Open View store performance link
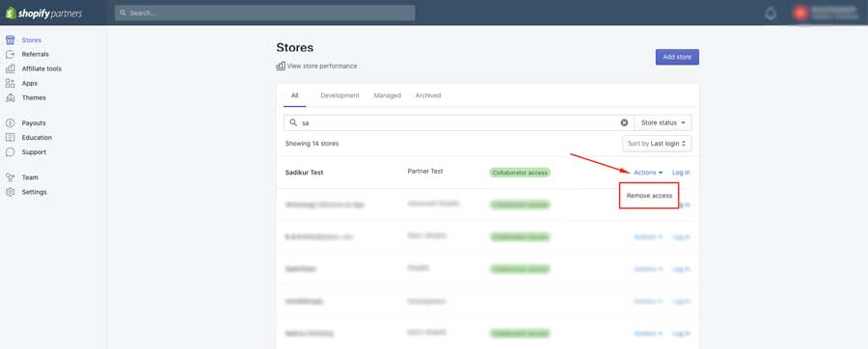This screenshot has width=868, height=349. pyautogui.click(x=321, y=66)
